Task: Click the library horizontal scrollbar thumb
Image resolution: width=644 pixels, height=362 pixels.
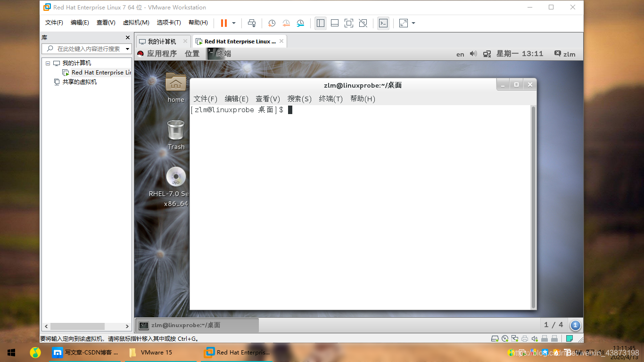Action: 77,326
